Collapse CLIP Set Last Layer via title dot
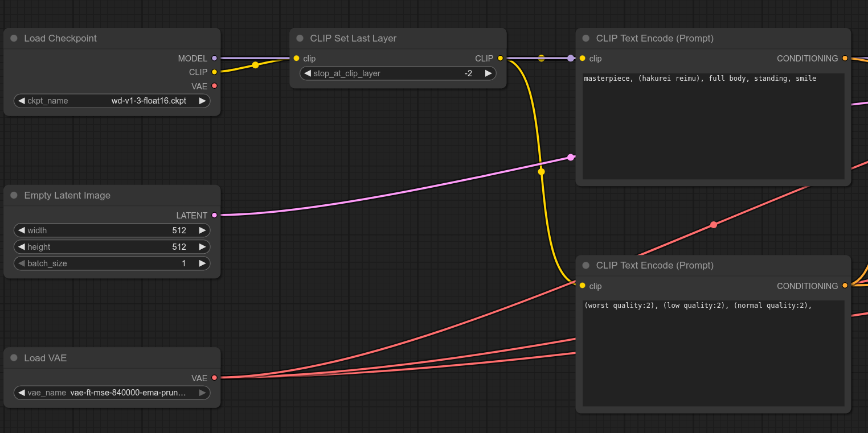Viewport: 868px width, 433px height. click(300, 38)
